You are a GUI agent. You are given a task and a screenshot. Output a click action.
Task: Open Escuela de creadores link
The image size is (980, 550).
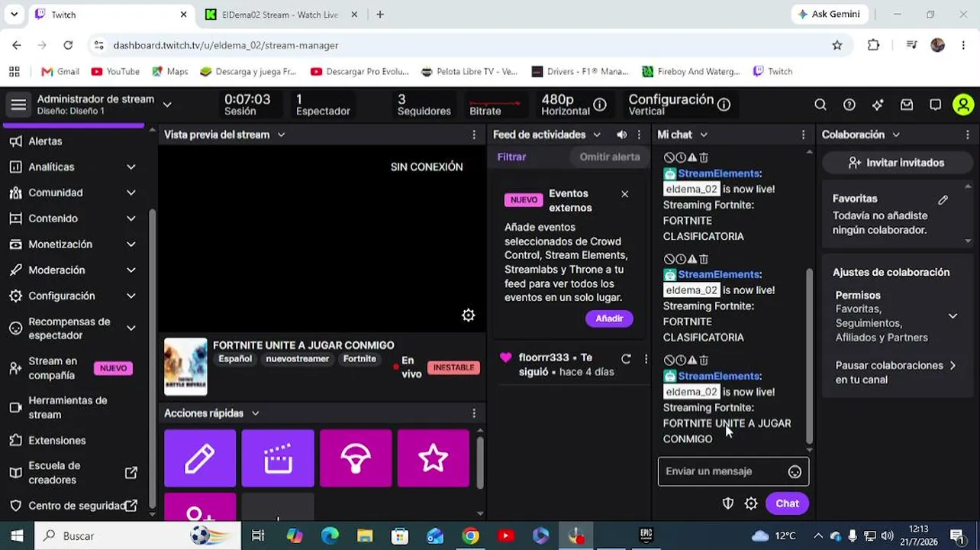73,473
